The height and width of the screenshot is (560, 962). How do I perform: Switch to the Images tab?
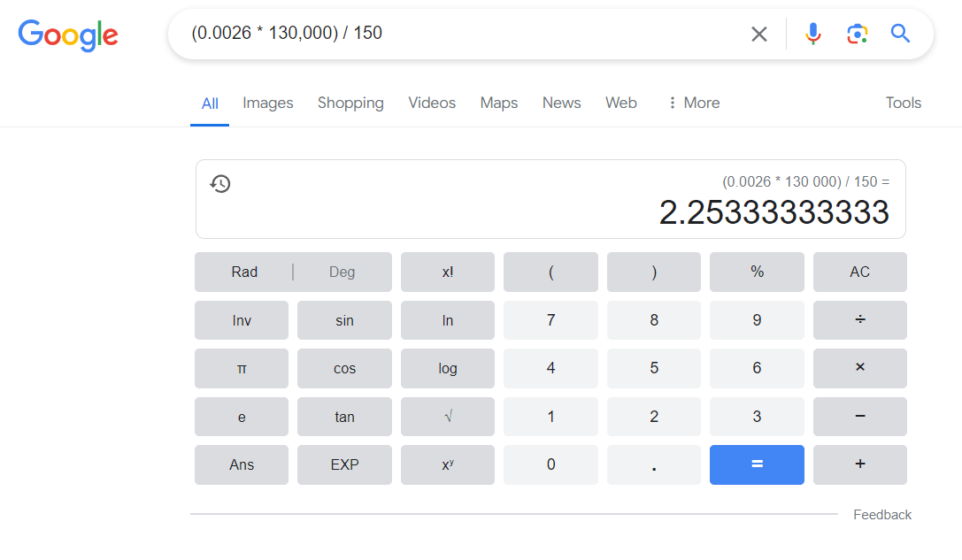point(267,103)
